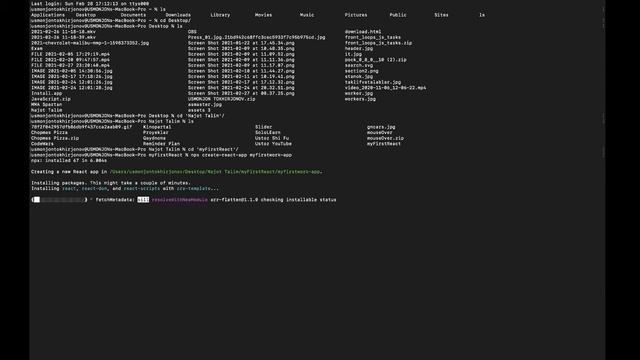Viewport: 640px width, 360px height.
Task: Click the 'front_loops_js_tasks.zip' filename
Action: (x=378, y=43)
